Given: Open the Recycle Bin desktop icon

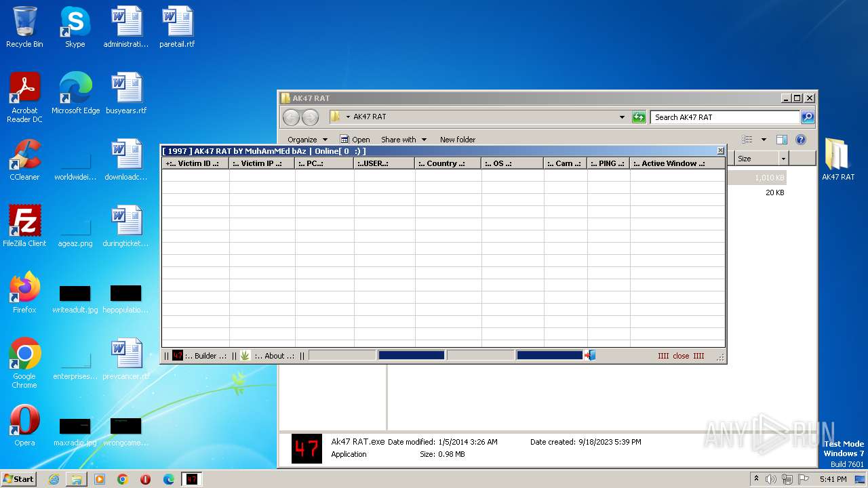Looking at the screenshot, I should 24,27.
